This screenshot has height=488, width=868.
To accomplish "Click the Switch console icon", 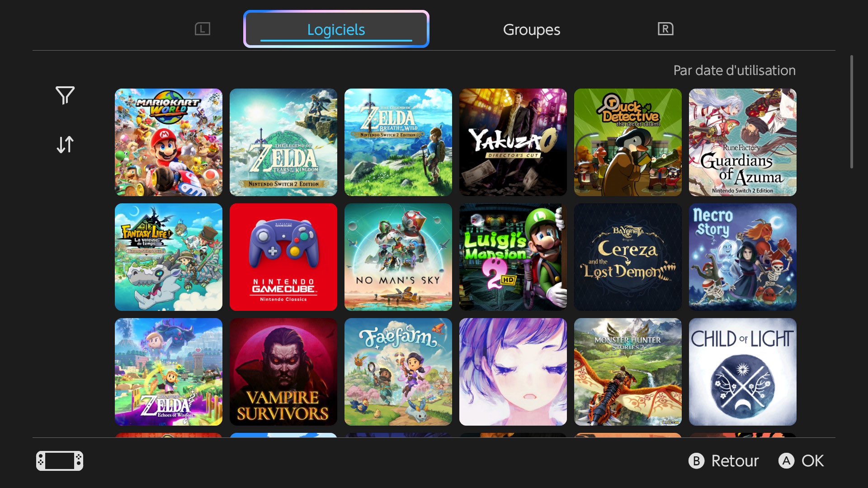I will click(x=60, y=461).
